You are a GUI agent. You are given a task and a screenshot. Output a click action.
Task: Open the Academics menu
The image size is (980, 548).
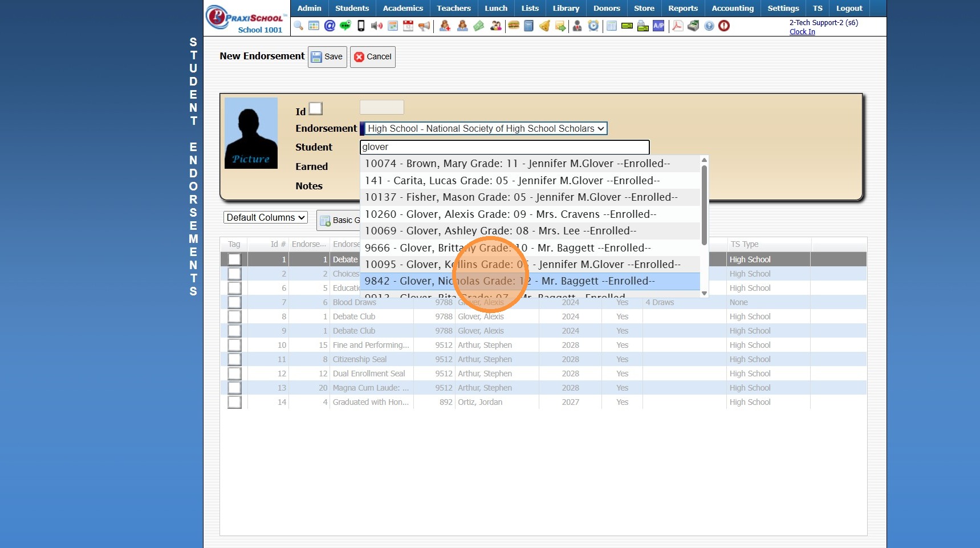tap(403, 8)
